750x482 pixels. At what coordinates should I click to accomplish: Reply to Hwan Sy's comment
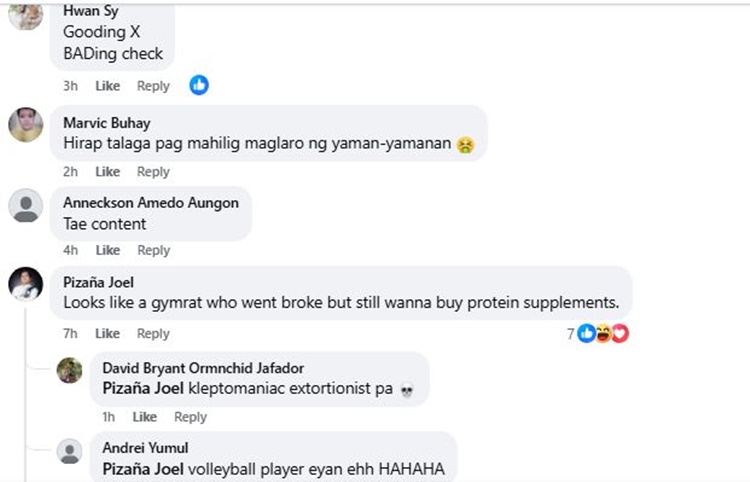click(153, 87)
